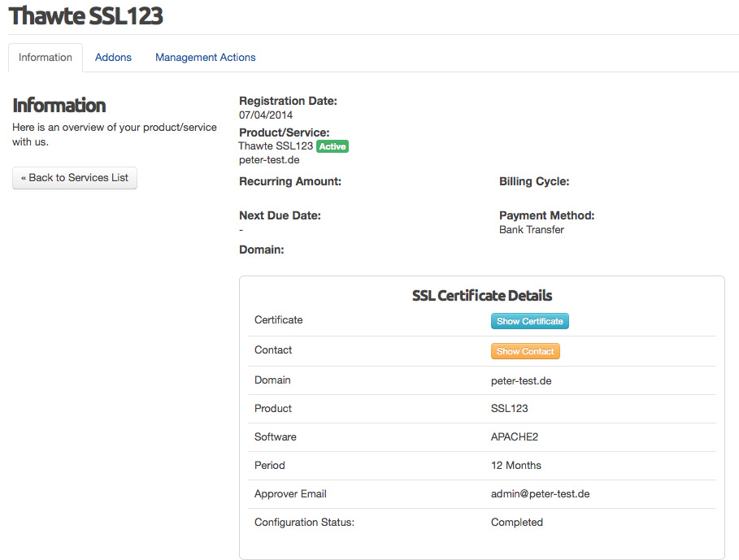Switch to the Addons tab
Viewport: 739px width, 560px height.
[113, 58]
